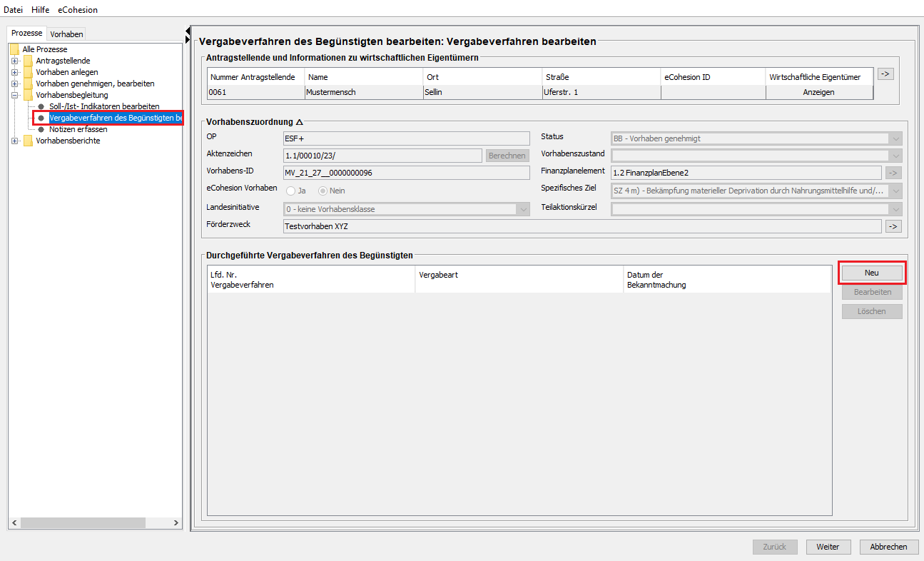Select Vergabeverfahren des Begünstigten tree entry

click(115, 118)
